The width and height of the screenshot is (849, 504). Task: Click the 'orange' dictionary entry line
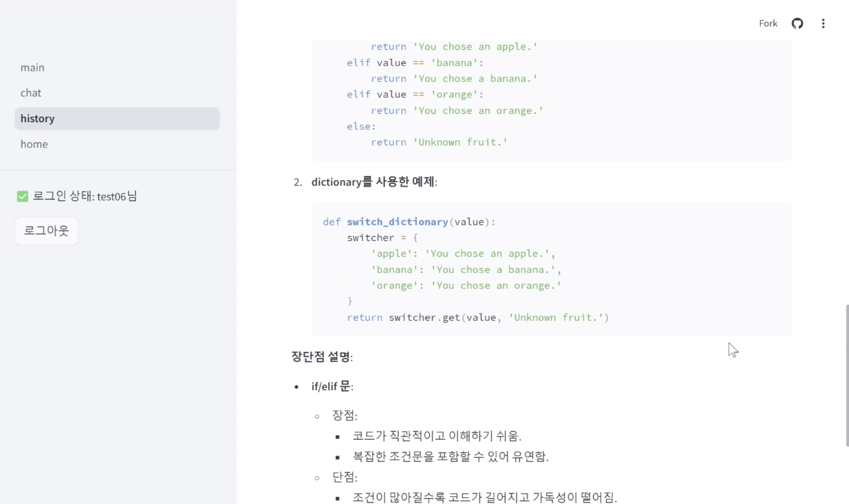[x=466, y=285]
